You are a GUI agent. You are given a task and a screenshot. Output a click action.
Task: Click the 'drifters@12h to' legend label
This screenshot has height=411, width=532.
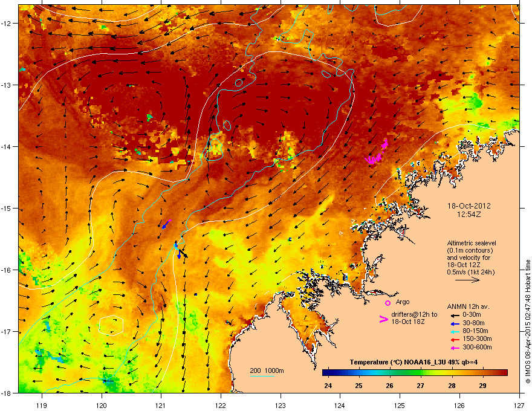click(x=414, y=314)
